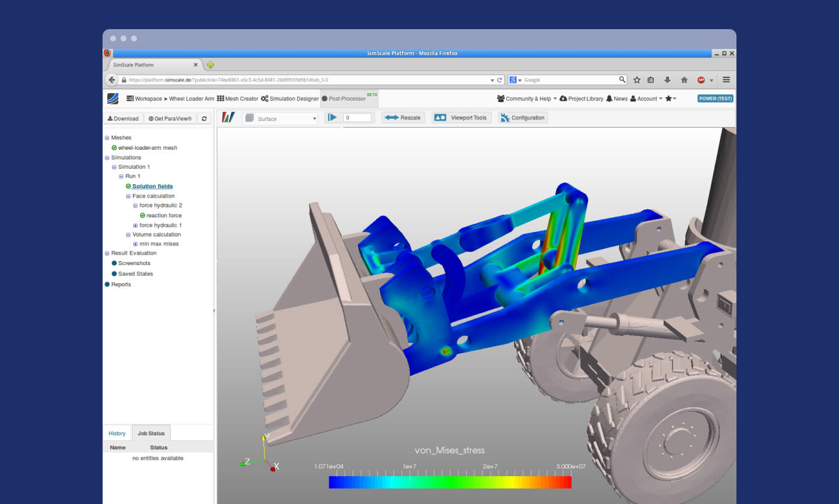Close the SimScale Platform browser tab
This screenshot has width=839, height=504.
(196, 65)
